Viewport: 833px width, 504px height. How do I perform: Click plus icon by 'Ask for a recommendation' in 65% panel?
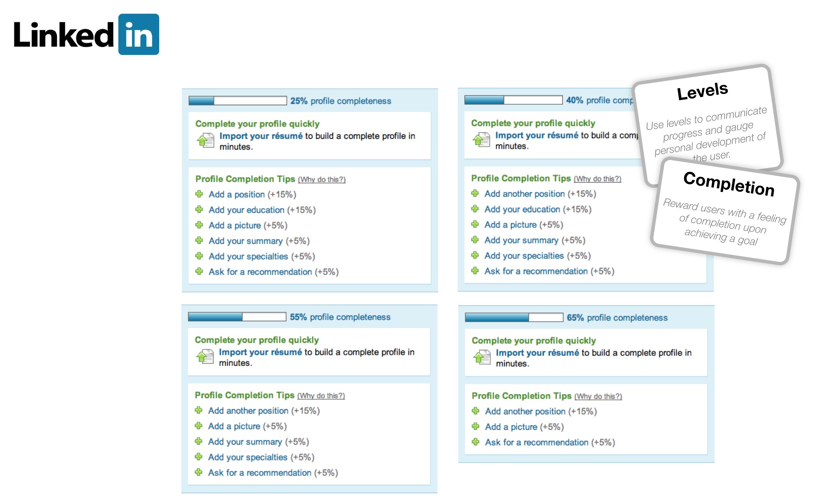[x=476, y=442]
